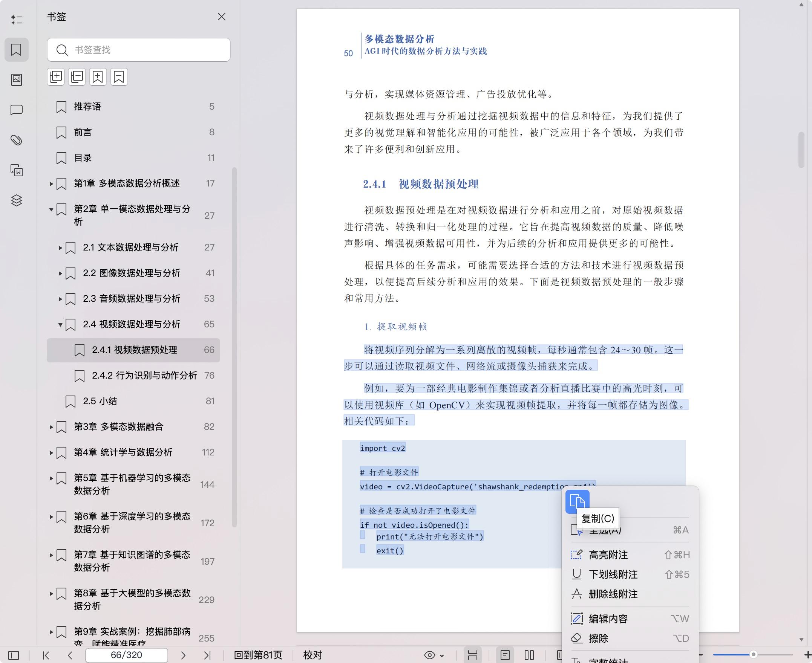Expand 第4章 统计学与数据分析 bookmark
Viewport: 812px width, 663px height.
point(51,452)
